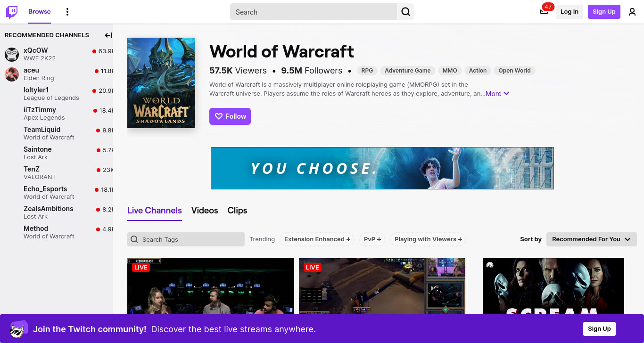
Task: Select the RPG tag
Action: click(367, 71)
